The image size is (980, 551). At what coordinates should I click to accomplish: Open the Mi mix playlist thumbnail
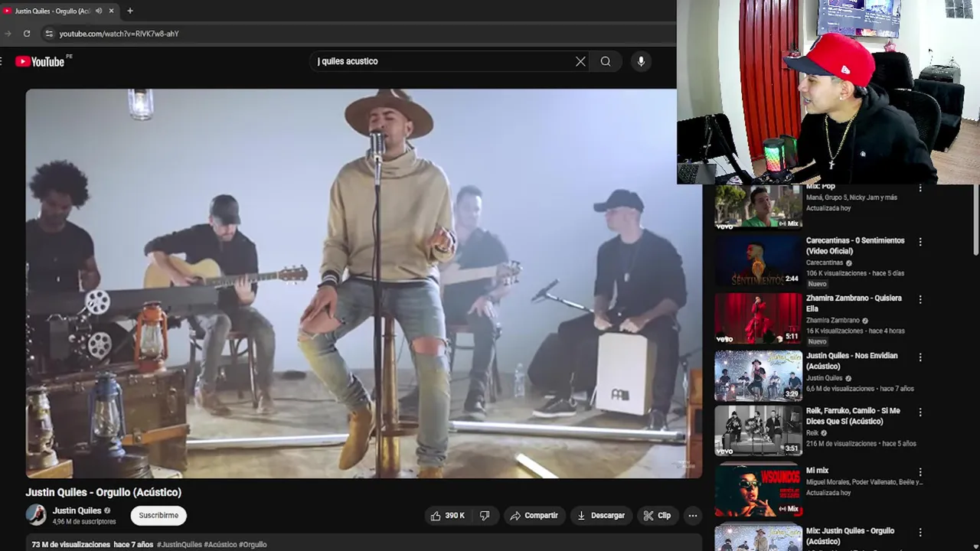coord(758,491)
